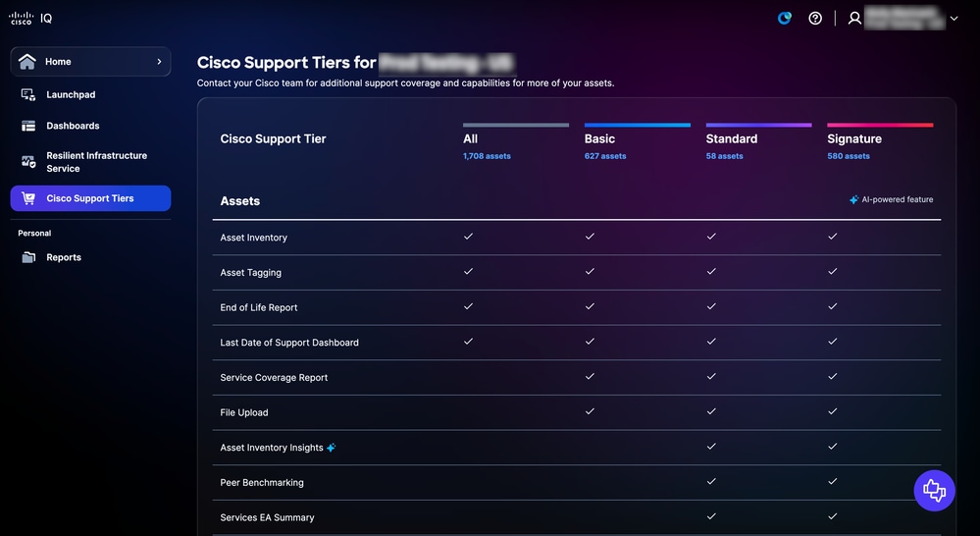Screen dimensions: 980x536
Task: Click Asset Inventory checkmark under Signature
Action: 832,237
